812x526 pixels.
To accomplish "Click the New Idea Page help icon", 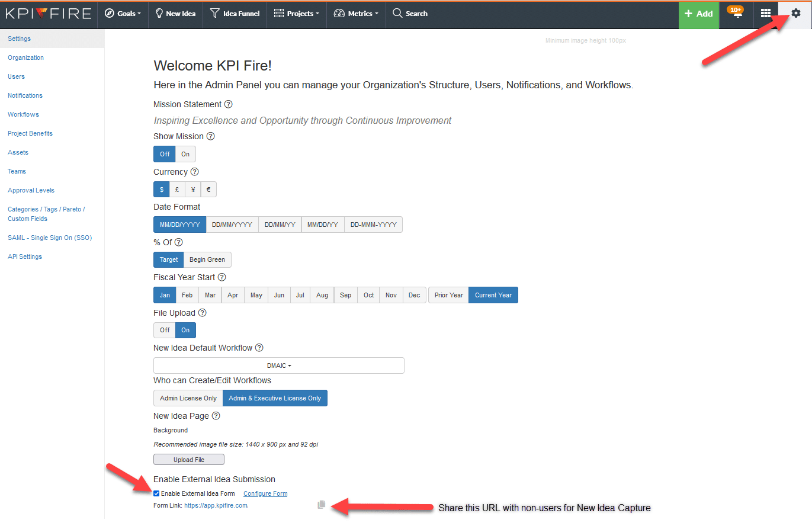I will pyautogui.click(x=216, y=416).
